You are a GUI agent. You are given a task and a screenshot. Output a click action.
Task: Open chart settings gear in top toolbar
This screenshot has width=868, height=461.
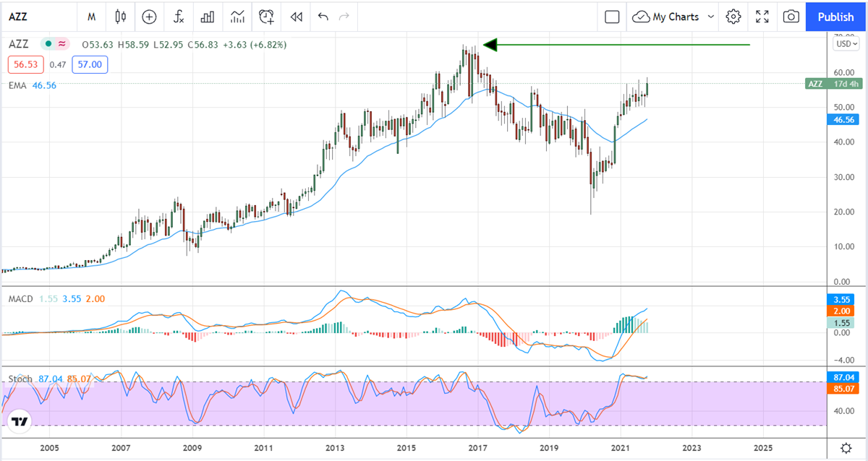pos(733,16)
